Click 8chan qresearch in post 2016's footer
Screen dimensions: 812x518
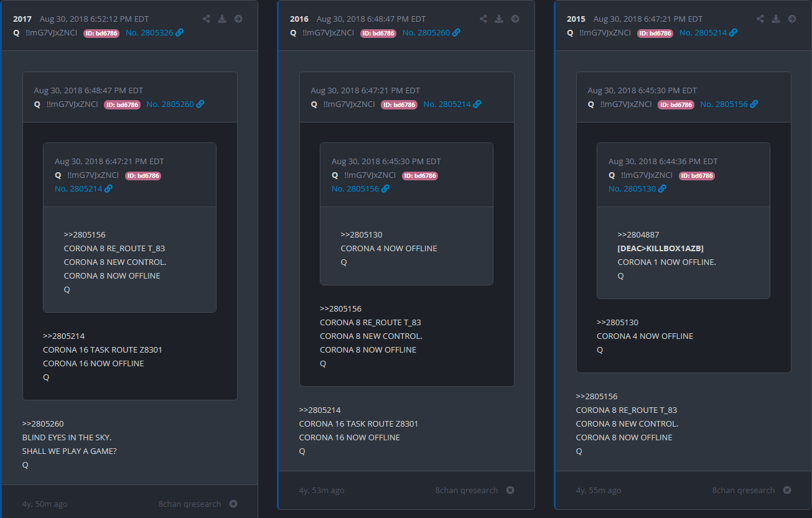coord(467,490)
